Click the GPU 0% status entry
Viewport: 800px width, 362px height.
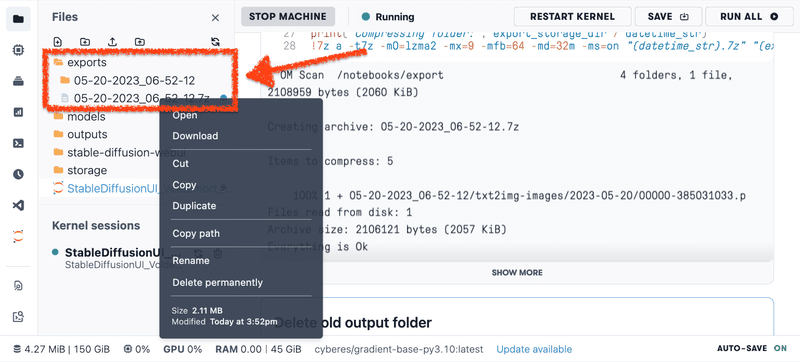[183, 349]
